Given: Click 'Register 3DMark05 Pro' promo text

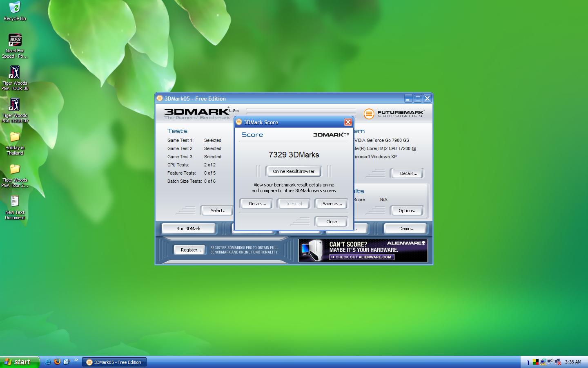Looking at the screenshot, I should click(244, 250).
